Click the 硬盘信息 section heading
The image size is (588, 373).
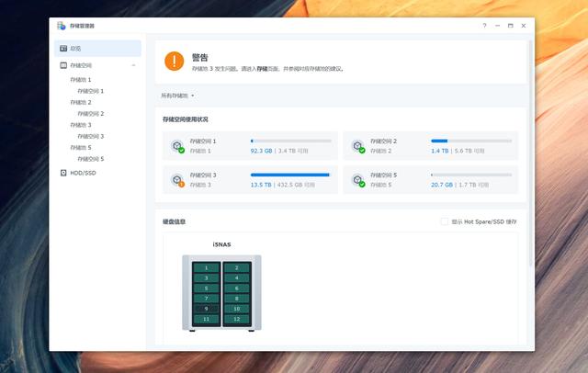click(x=174, y=221)
